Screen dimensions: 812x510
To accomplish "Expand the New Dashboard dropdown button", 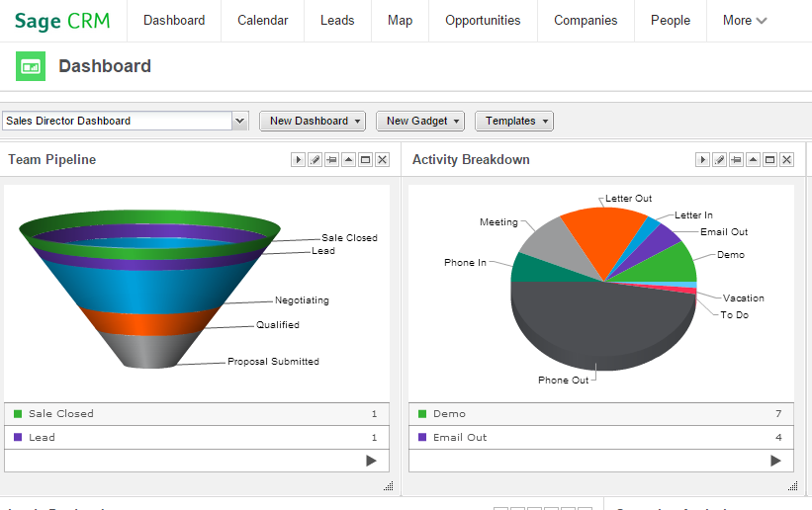I will [x=313, y=122].
